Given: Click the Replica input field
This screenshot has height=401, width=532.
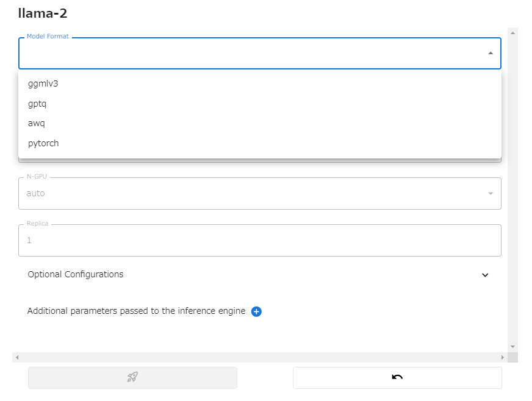Looking at the screenshot, I should (x=259, y=240).
